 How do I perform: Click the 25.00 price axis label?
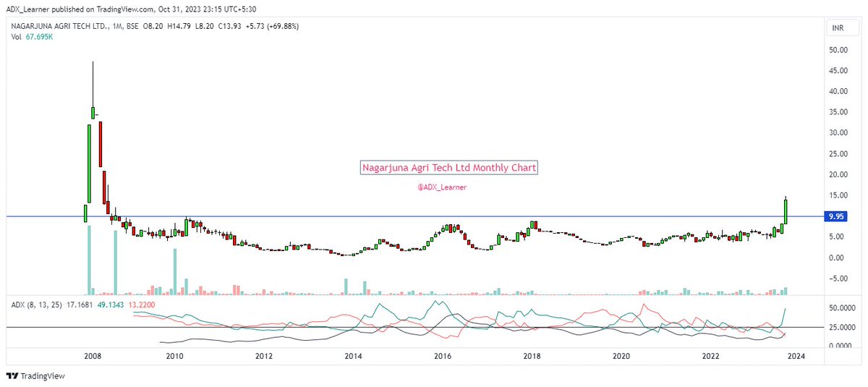point(838,153)
